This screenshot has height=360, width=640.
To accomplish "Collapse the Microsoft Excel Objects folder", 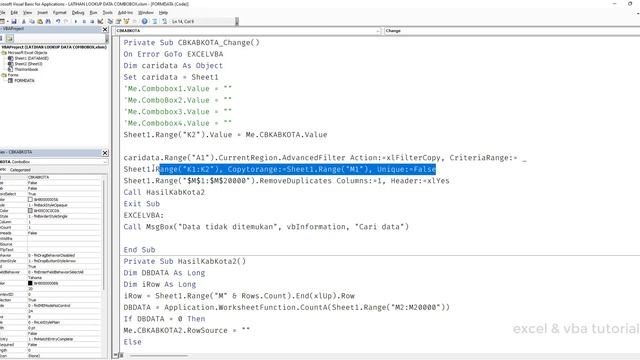I will tap(4, 53).
